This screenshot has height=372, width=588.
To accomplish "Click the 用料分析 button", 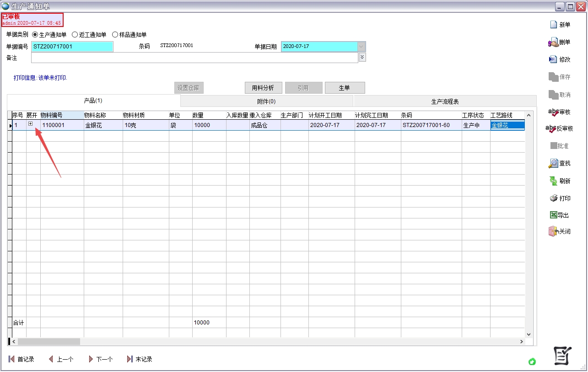I will coord(263,88).
